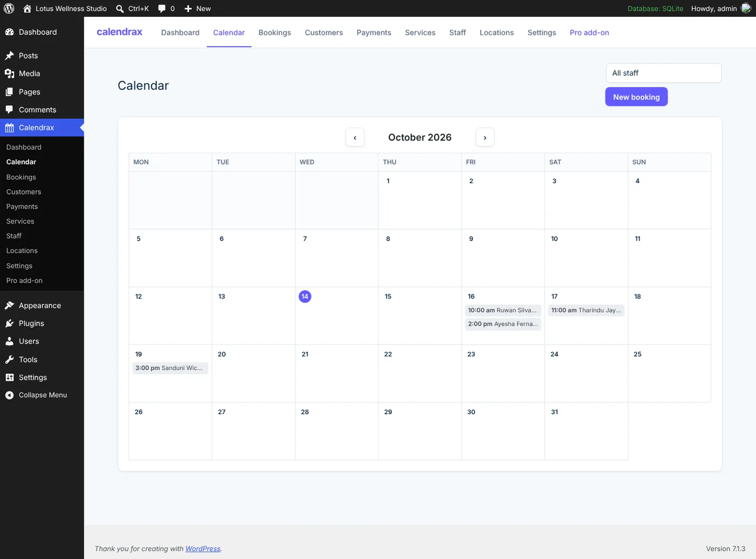Open the Customers top tab
The image size is (756, 559).
tap(324, 32)
